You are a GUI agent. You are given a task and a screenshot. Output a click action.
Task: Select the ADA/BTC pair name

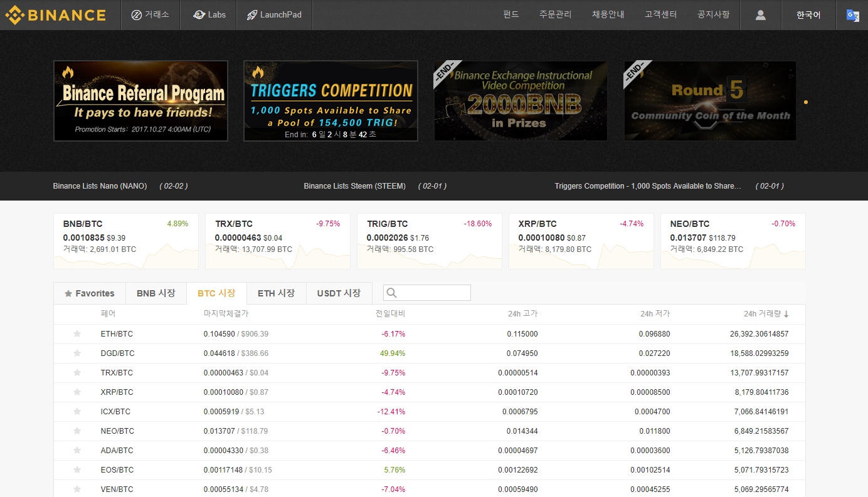(x=117, y=451)
